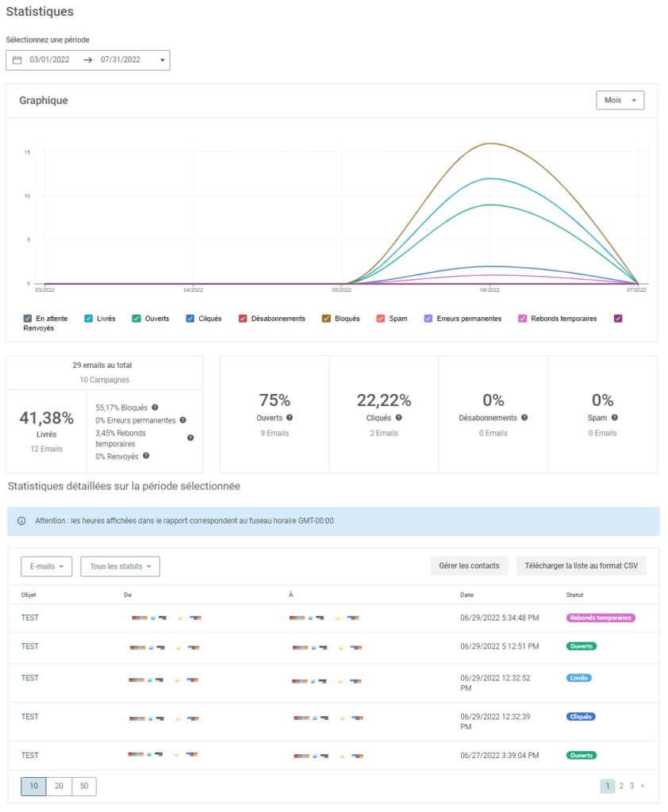The image size is (668, 812).
Task: Open the Tous les statuts dropdown
Action: pos(121,566)
